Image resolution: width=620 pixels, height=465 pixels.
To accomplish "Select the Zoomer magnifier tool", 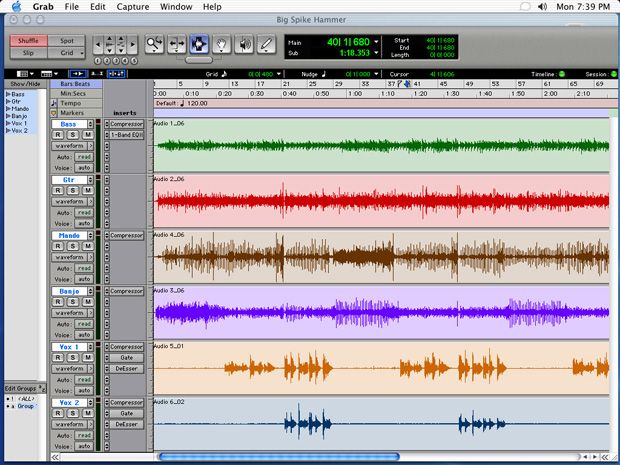I will (154, 43).
